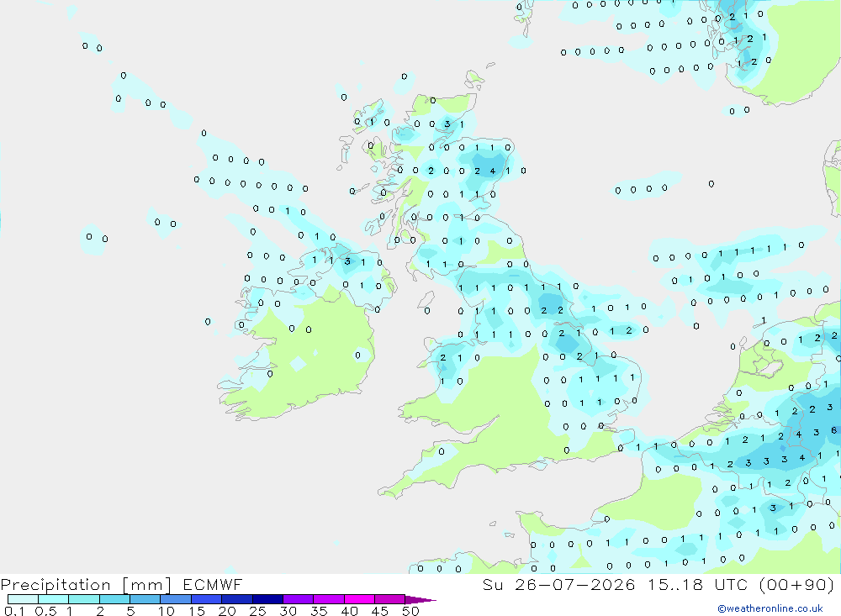Click the arrow tip above 50 mm
Image resolution: width=841 pixels, height=616 pixels.
pyautogui.click(x=420, y=600)
